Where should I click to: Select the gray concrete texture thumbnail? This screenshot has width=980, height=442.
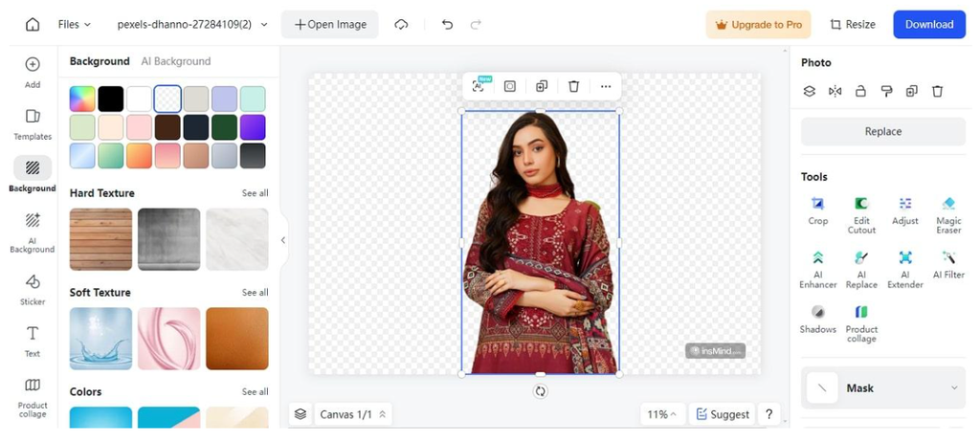(x=168, y=239)
